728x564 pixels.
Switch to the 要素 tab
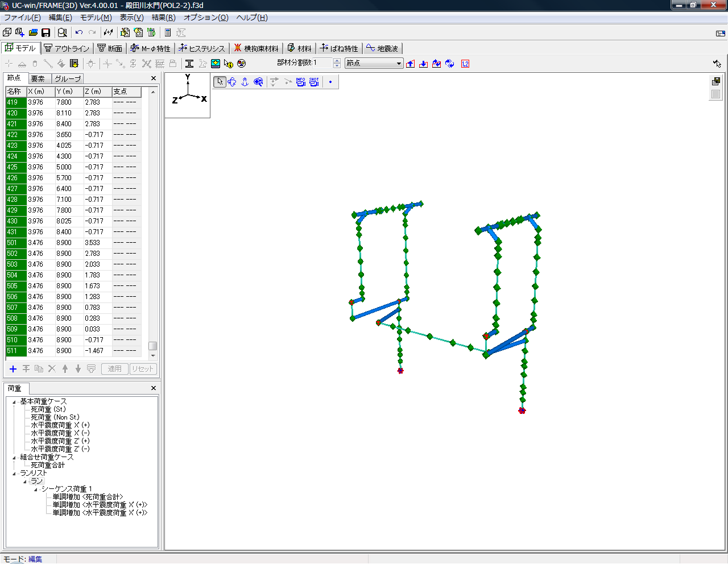click(x=38, y=78)
